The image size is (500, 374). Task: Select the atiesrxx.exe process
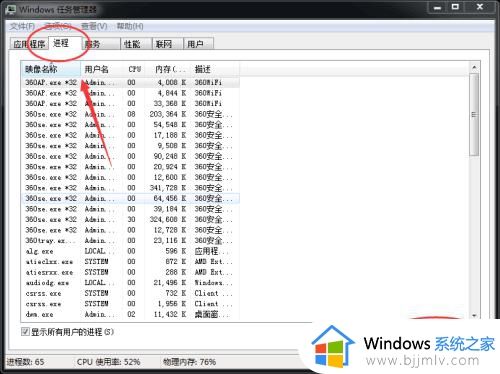point(130,272)
